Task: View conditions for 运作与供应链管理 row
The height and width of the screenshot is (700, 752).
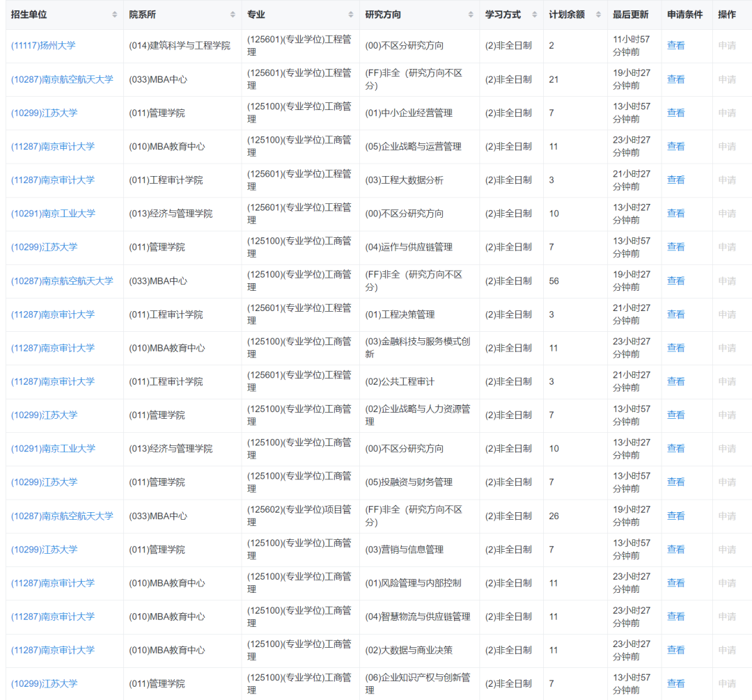Action: (675, 247)
